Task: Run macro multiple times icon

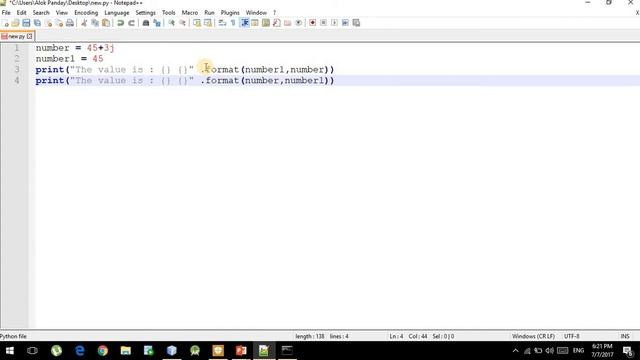Action: (345, 23)
